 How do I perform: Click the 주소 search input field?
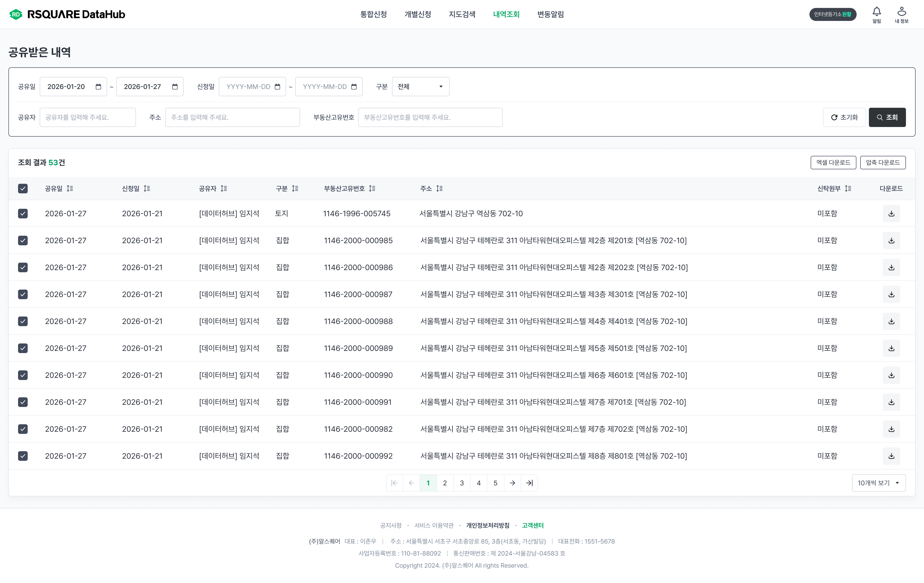(x=232, y=117)
